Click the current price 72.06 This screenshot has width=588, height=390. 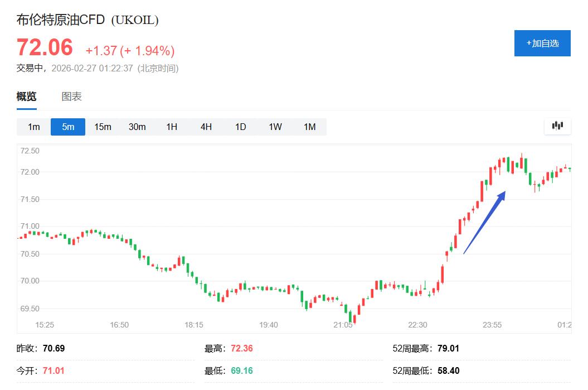click(x=45, y=48)
